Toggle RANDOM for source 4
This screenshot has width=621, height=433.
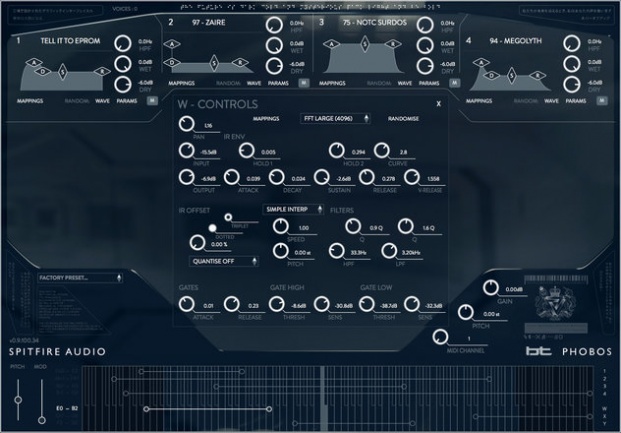[x=526, y=101]
